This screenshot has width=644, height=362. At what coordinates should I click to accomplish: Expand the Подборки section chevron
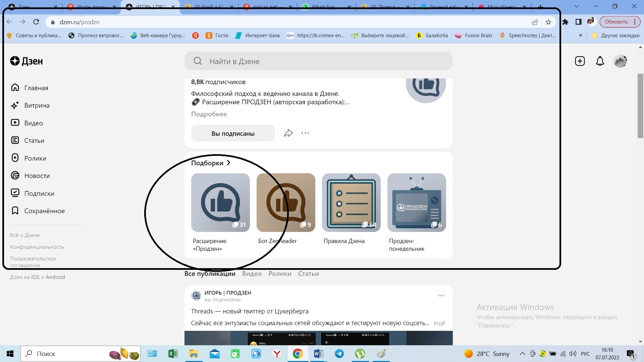coord(228,163)
